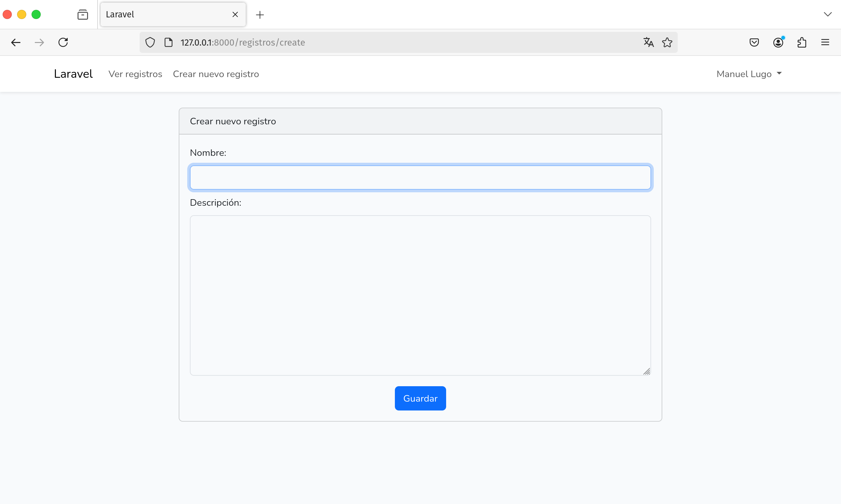The width and height of the screenshot is (841, 504).
Task: Open Ver registros in navbar
Action: tap(135, 74)
